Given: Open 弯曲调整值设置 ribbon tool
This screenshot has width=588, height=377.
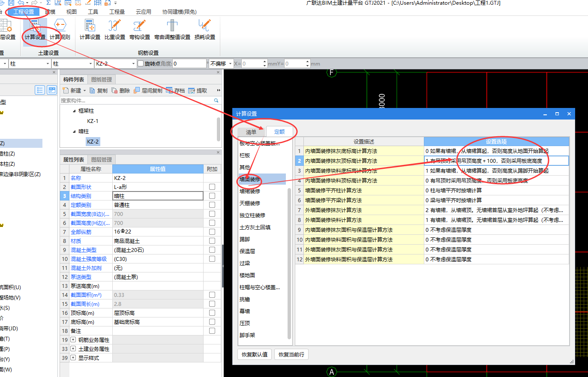Looking at the screenshot, I should click(x=172, y=30).
